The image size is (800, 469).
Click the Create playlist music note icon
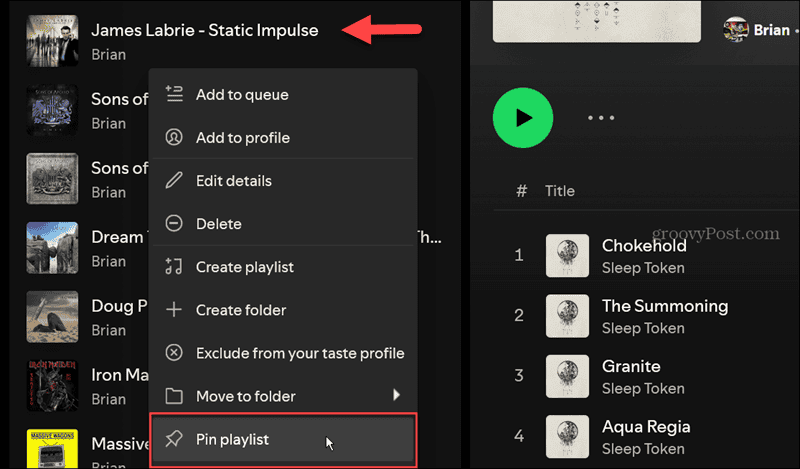[x=174, y=266]
